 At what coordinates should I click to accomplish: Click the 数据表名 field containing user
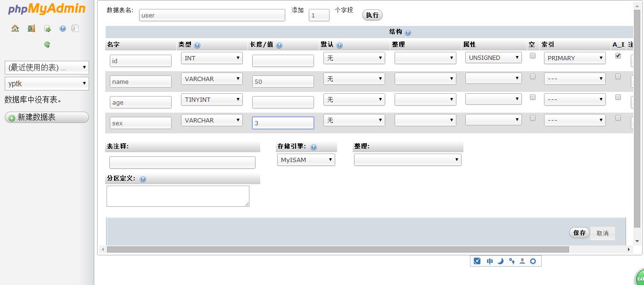[212, 15]
